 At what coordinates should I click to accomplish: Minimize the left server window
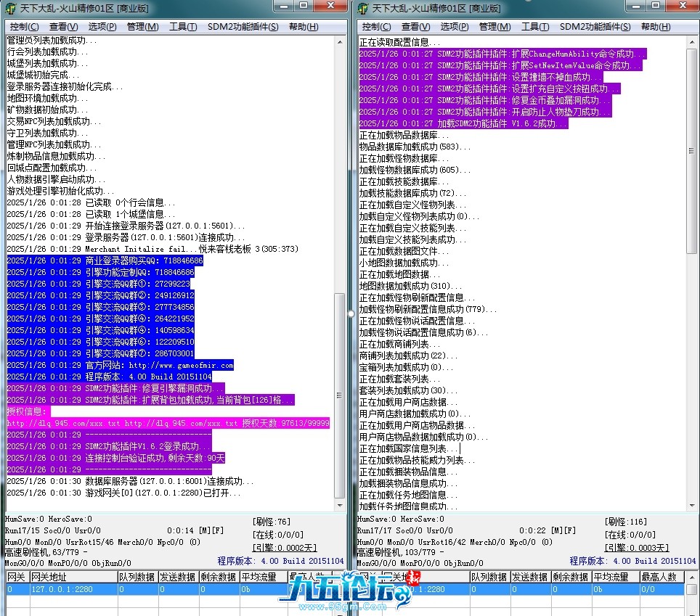click(283, 6)
